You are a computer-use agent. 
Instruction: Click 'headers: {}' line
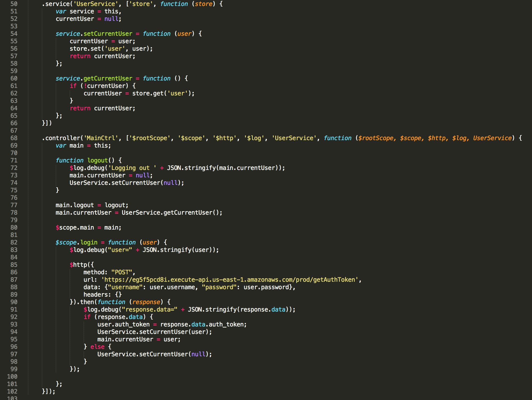point(103,295)
